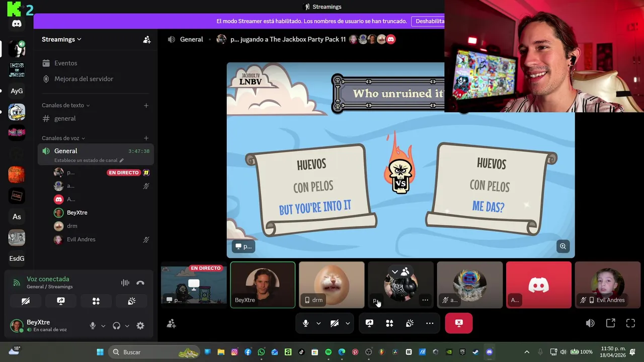This screenshot has width=644, height=362.
Task: Show hidden icons taskbar chevron
Action: point(527,352)
